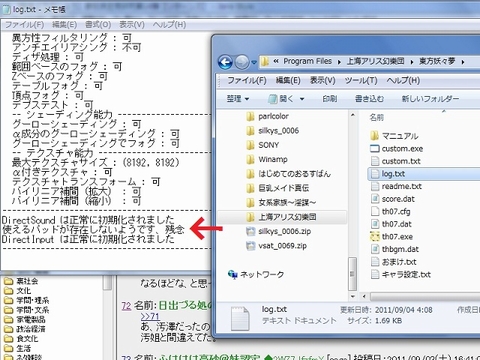Click the 名前 column header
This screenshot has width=480, height=360.
[377, 117]
